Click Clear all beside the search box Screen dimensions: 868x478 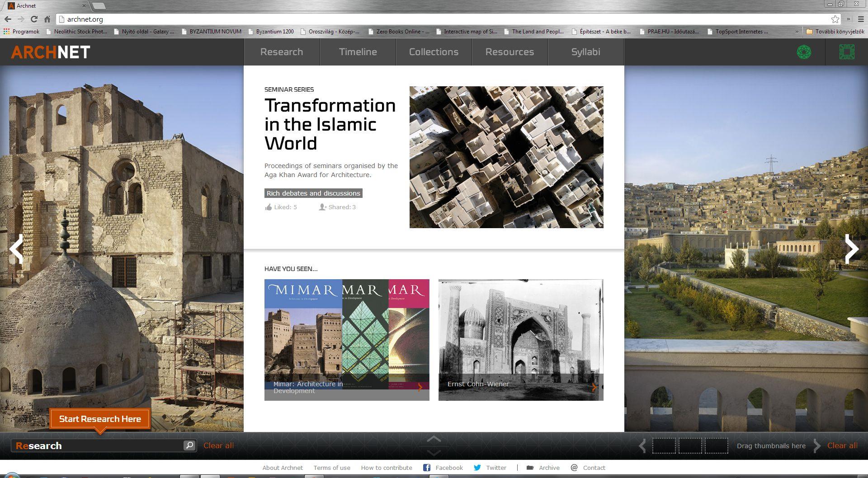click(x=218, y=445)
